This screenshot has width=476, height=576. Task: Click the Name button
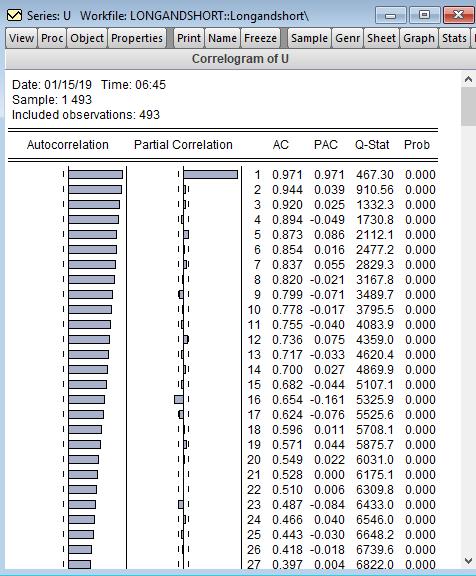click(x=222, y=38)
